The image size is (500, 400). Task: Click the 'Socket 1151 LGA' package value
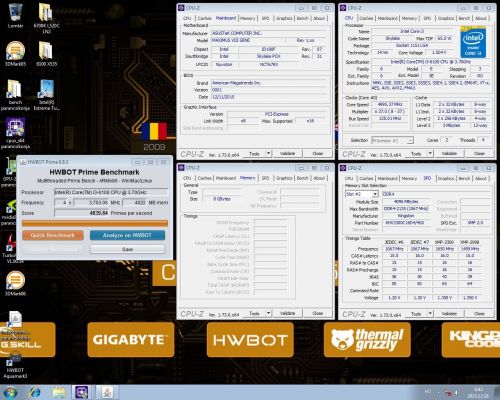point(412,46)
